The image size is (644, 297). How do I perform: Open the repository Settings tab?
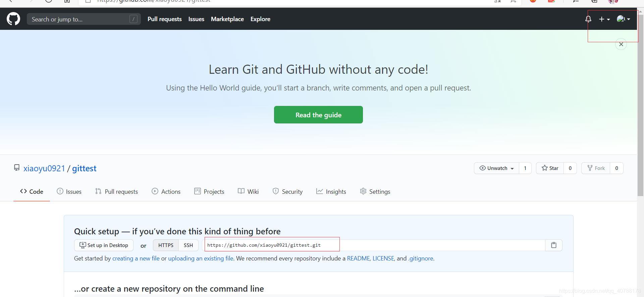(x=375, y=191)
